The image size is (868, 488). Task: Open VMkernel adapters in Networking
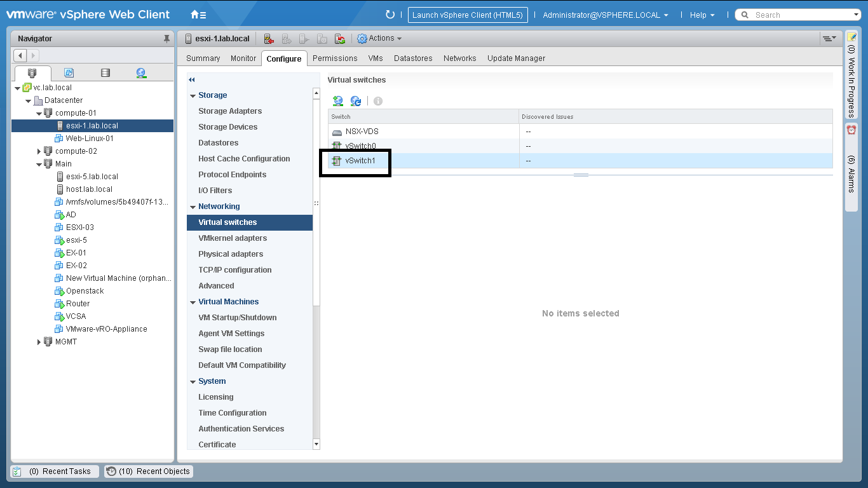pos(233,238)
